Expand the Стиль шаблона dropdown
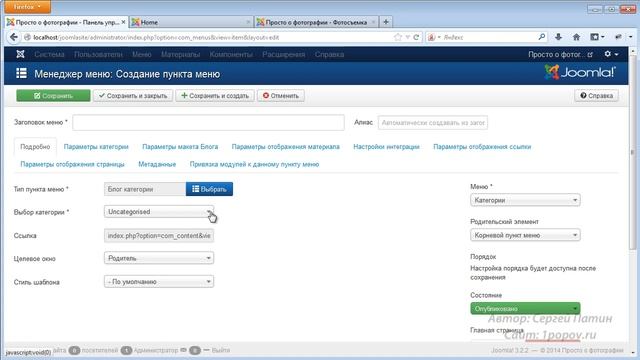640x360 pixels. pyautogui.click(x=159, y=282)
